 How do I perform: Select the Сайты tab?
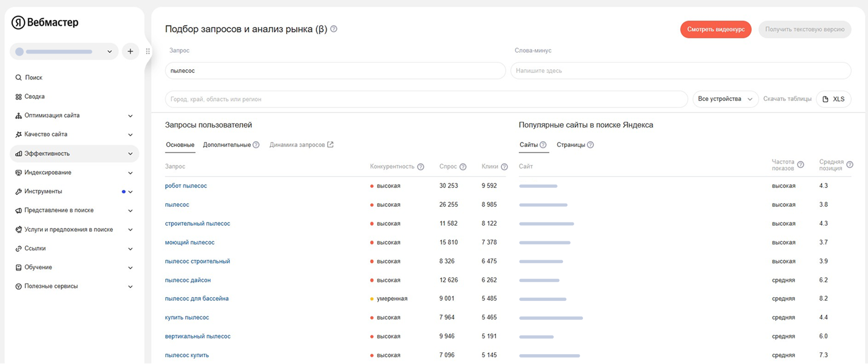(528, 145)
